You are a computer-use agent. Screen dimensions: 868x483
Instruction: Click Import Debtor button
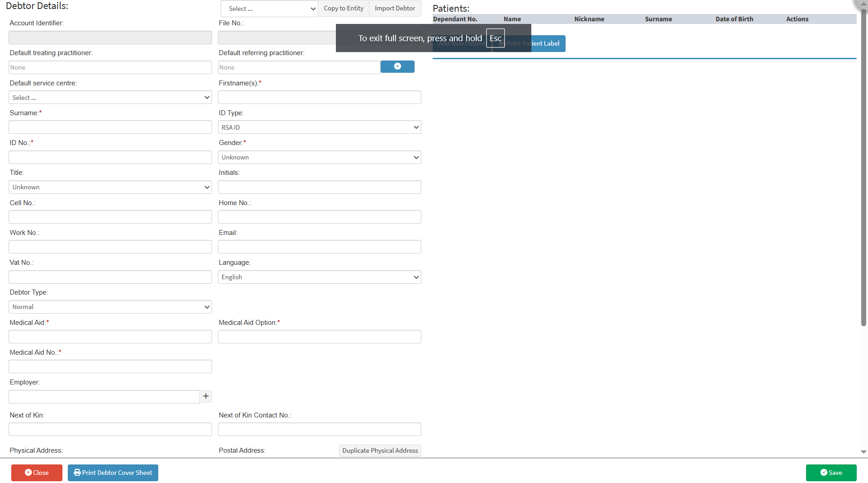click(395, 9)
